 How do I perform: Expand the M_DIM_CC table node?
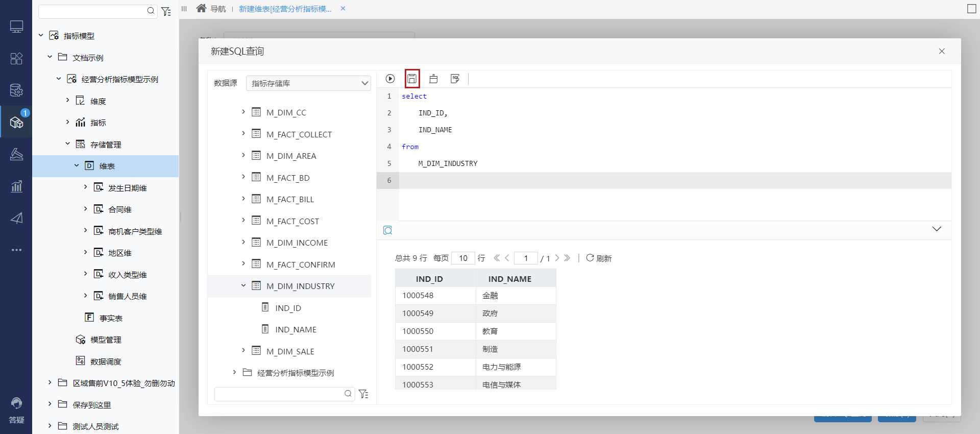243,112
